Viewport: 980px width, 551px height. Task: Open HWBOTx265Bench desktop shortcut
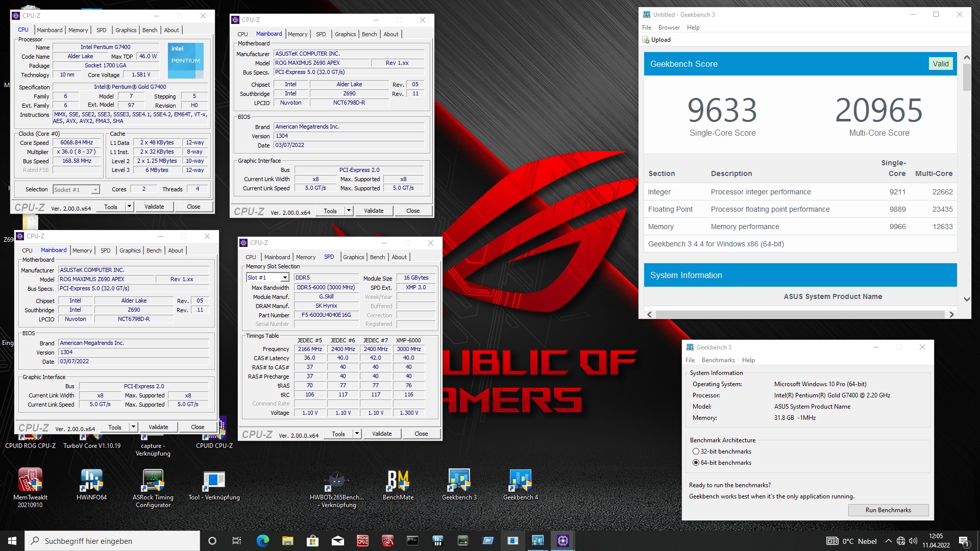click(337, 488)
